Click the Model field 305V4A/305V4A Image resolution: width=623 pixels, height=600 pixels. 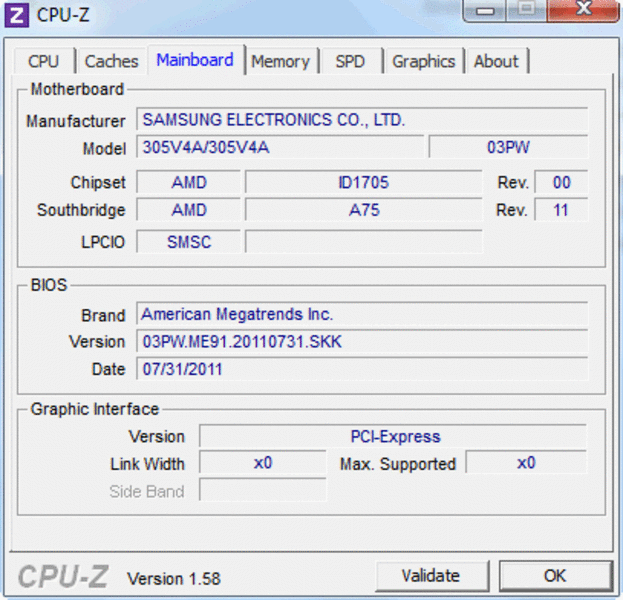(280, 147)
